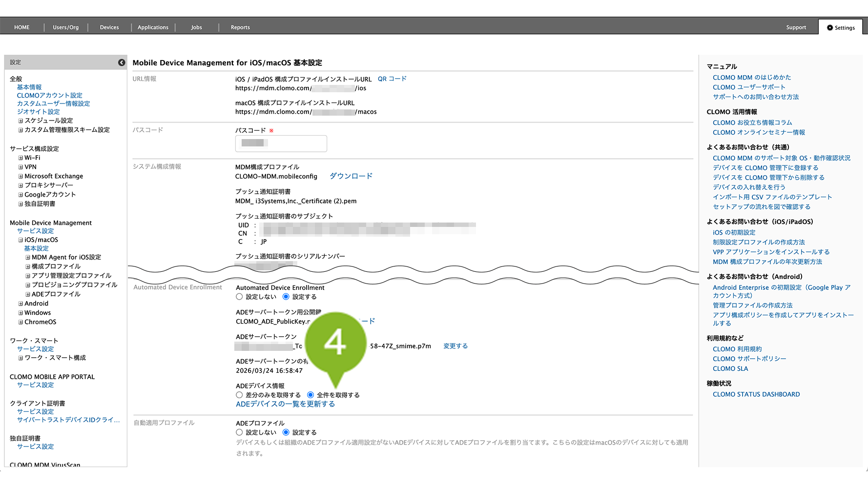The width and height of the screenshot is (868, 488).
Task: Open CLOMO お役立ち情報コラム link
Action: pos(752,123)
